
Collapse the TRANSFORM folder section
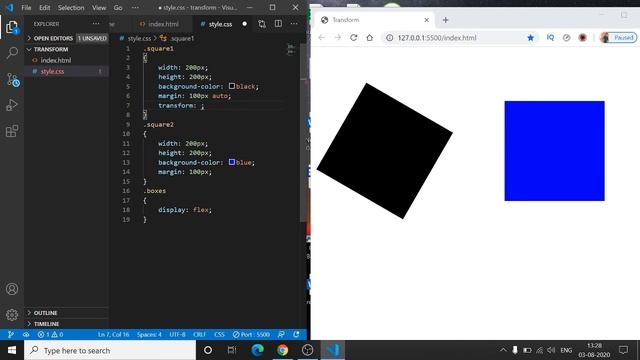click(x=67, y=49)
